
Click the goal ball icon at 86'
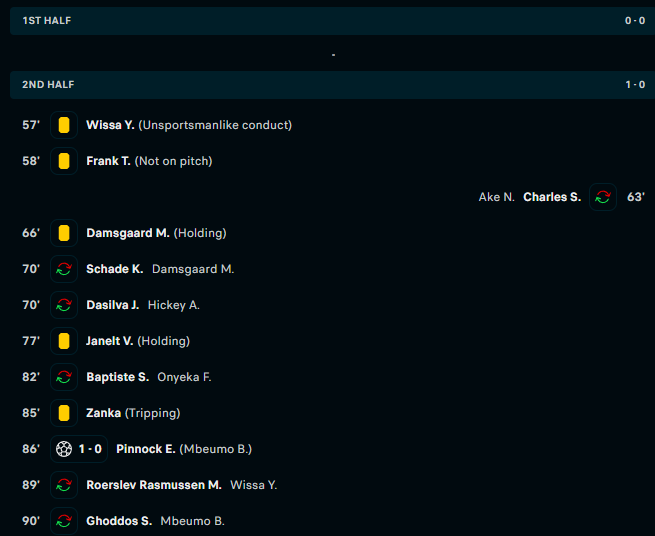tap(64, 449)
